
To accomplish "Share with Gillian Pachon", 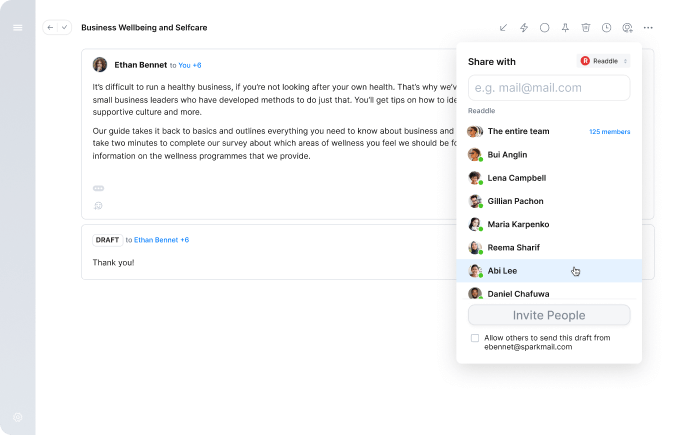I will 549,201.
